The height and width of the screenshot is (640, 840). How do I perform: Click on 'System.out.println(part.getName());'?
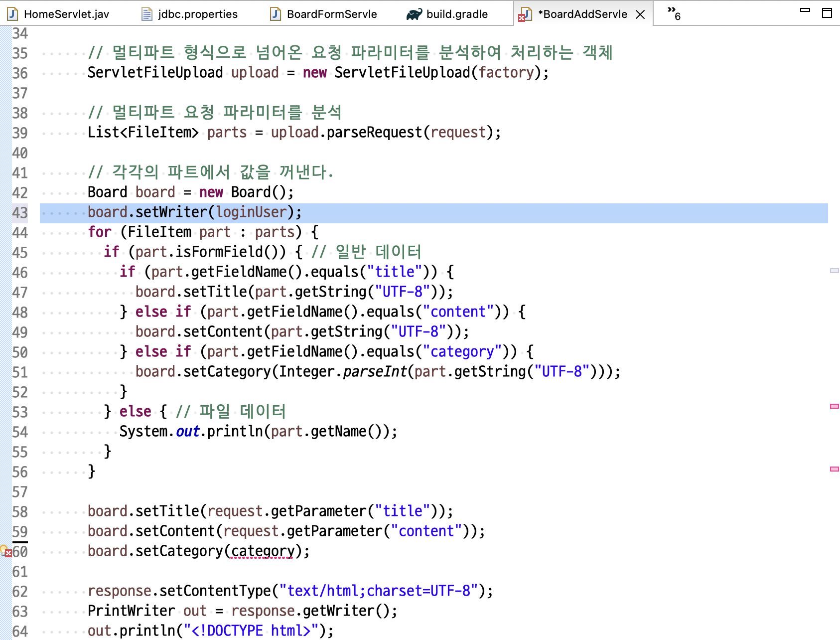pos(259,432)
